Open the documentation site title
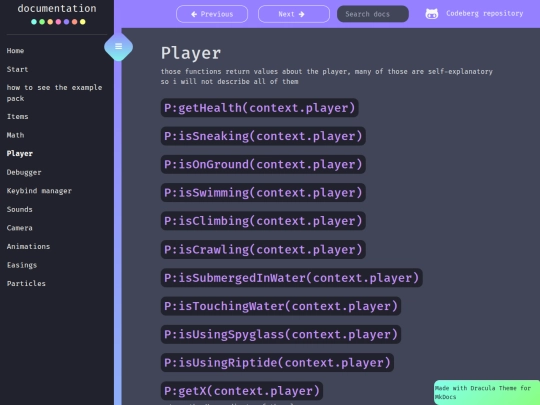This screenshot has width=540, height=405. coord(57,8)
